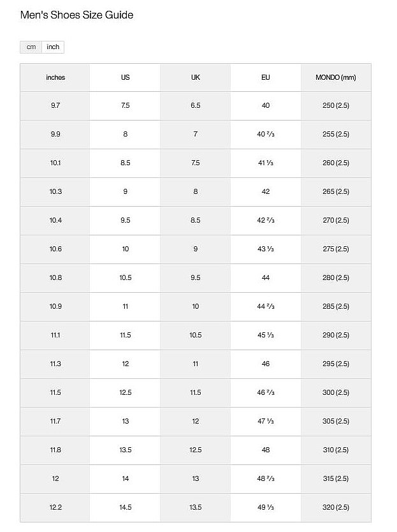397x532 pixels.
Task: Click the UK column header
Action: tap(195, 77)
